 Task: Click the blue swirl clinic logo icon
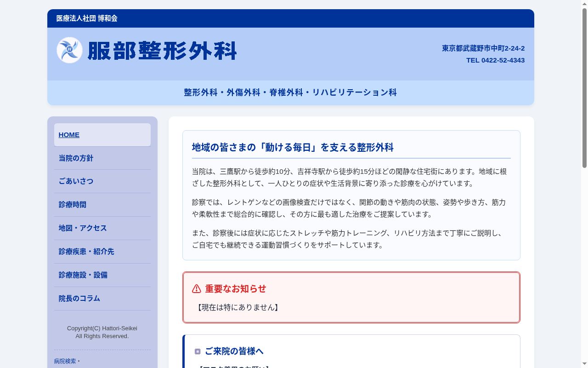tap(69, 50)
